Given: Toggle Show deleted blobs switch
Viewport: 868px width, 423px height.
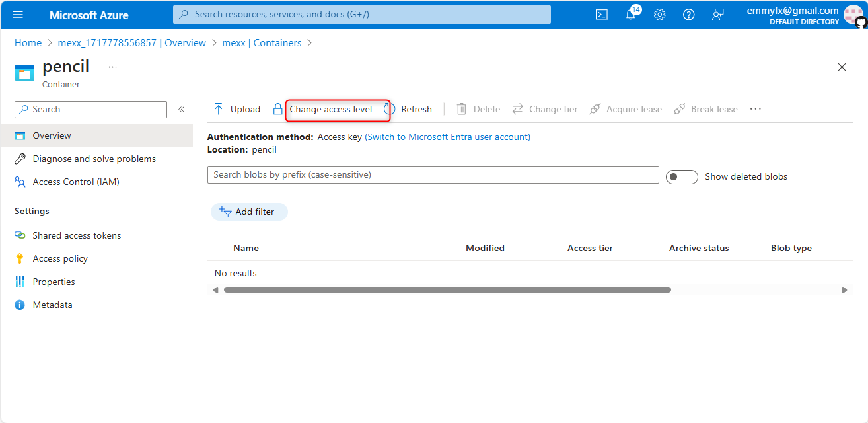Looking at the screenshot, I should (x=681, y=176).
